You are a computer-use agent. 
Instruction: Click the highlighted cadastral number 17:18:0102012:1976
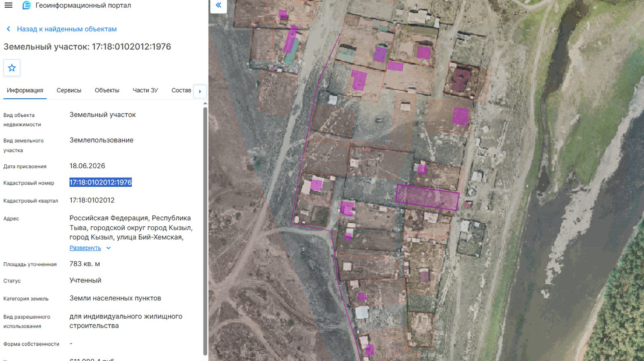coord(100,182)
